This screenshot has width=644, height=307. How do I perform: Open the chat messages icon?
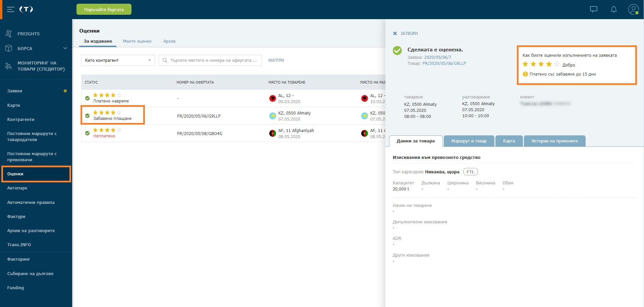[594, 9]
